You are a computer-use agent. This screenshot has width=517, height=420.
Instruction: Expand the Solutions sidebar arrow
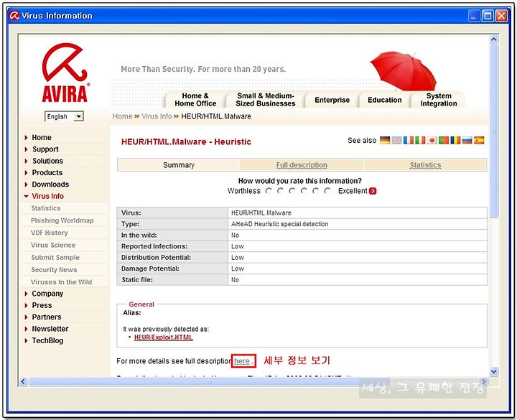point(26,161)
